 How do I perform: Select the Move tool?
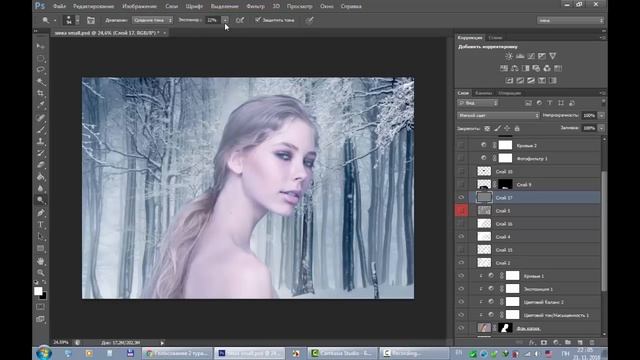[x=40, y=46]
